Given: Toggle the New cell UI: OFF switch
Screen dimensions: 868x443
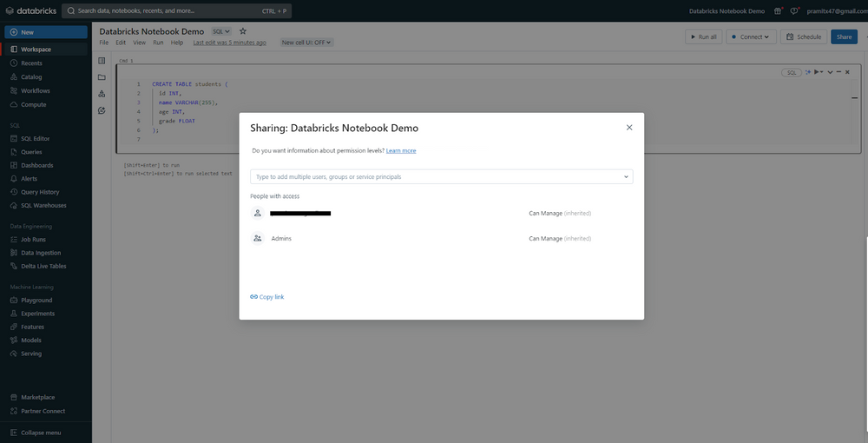Looking at the screenshot, I should click(x=306, y=43).
